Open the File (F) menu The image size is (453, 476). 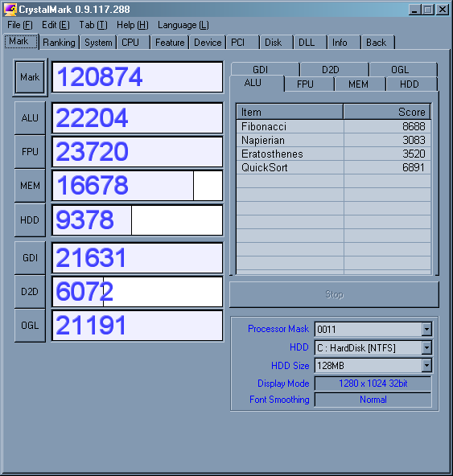coord(20,25)
